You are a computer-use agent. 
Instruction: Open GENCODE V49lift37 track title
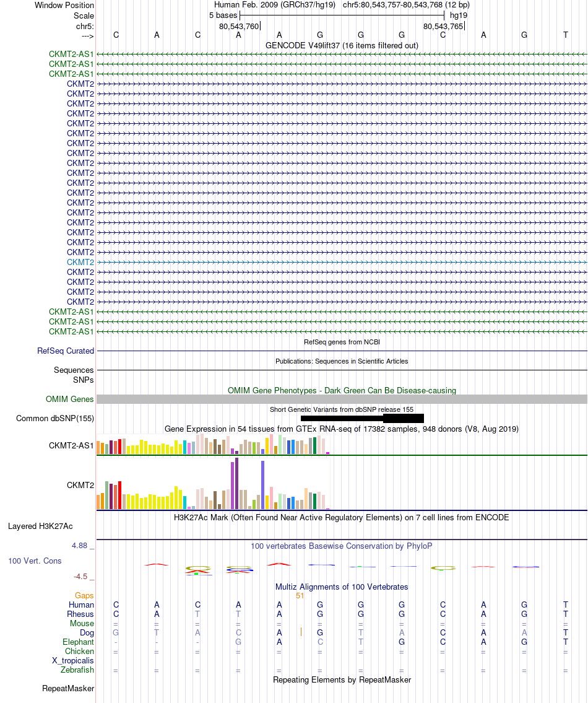pos(342,45)
